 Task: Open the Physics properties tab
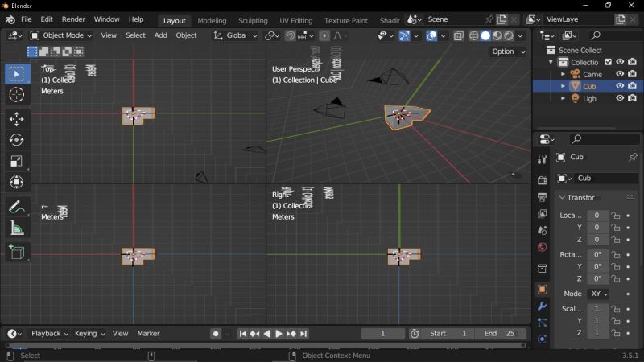click(542, 339)
